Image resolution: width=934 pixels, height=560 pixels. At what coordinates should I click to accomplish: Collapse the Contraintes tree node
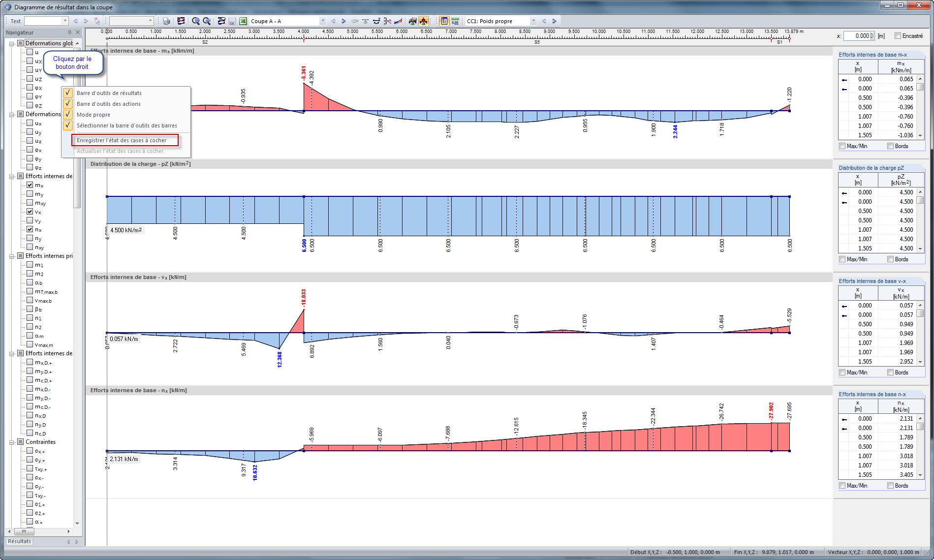(x=12, y=442)
